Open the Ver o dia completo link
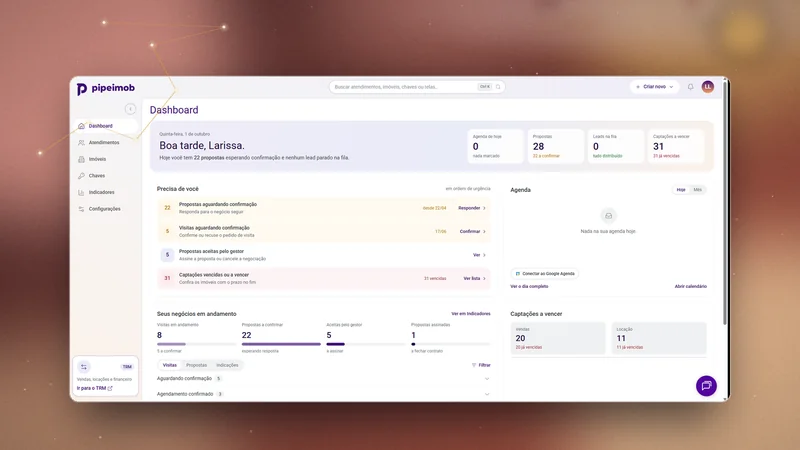The width and height of the screenshot is (800, 450). 529,287
